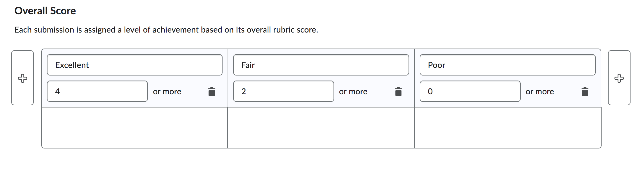Delete the Poor achievement level

(585, 91)
